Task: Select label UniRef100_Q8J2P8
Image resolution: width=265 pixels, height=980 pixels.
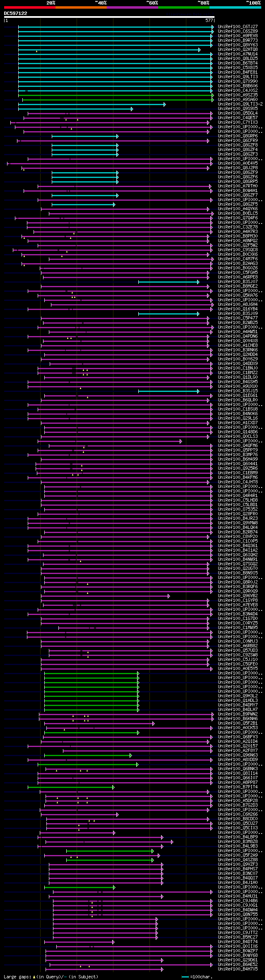Action: [238, 168]
